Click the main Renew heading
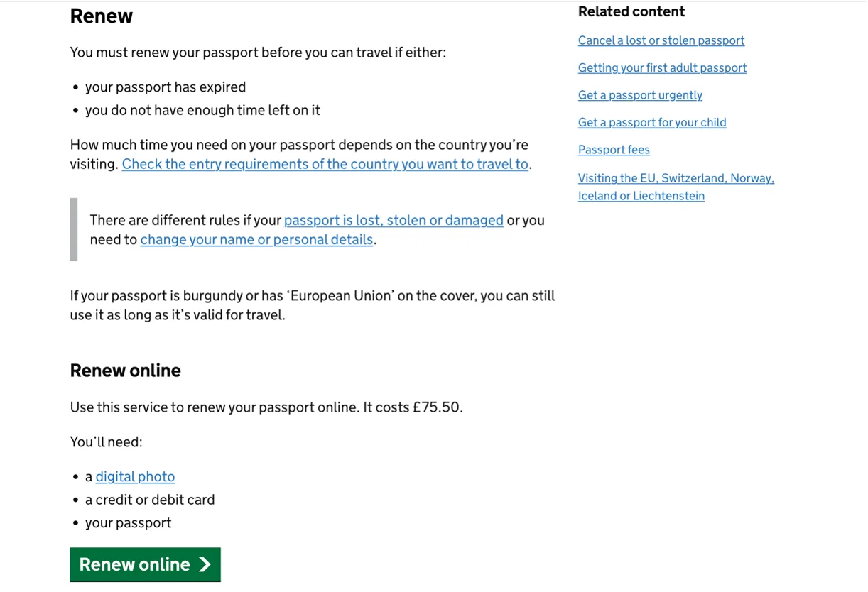This screenshot has height=592, width=868. tap(101, 16)
